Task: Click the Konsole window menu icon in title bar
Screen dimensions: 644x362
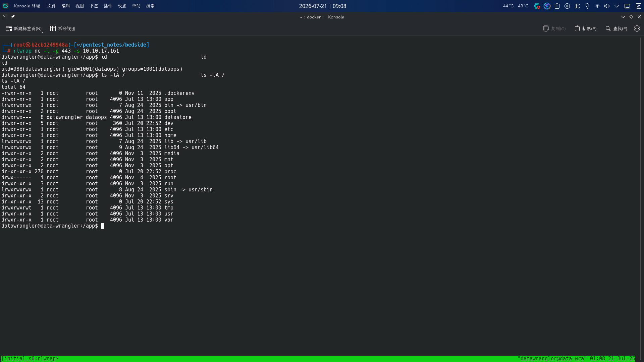Action: [4, 17]
